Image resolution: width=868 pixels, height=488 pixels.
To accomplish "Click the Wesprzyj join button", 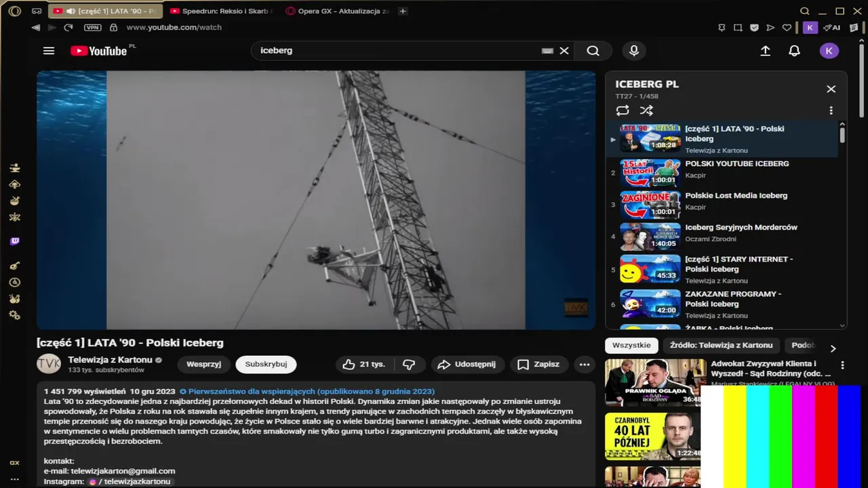I will pos(204,365).
